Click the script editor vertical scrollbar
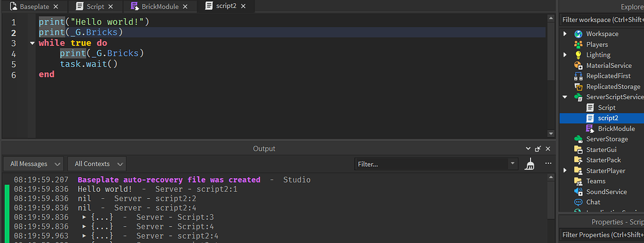 (551, 50)
